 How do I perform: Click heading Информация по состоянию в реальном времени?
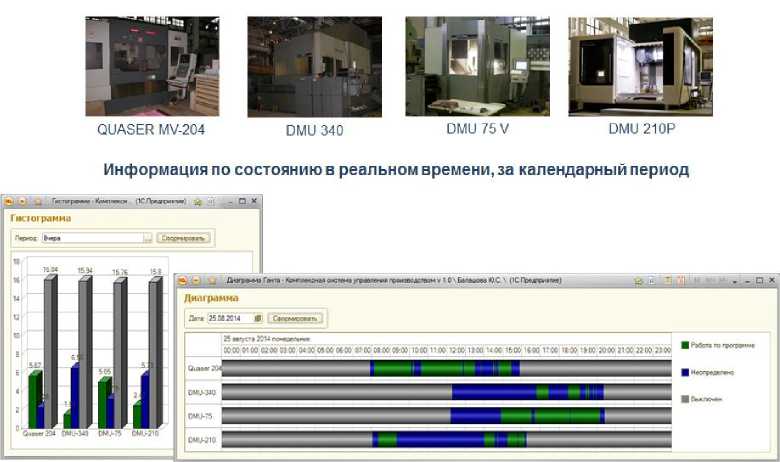coord(396,170)
